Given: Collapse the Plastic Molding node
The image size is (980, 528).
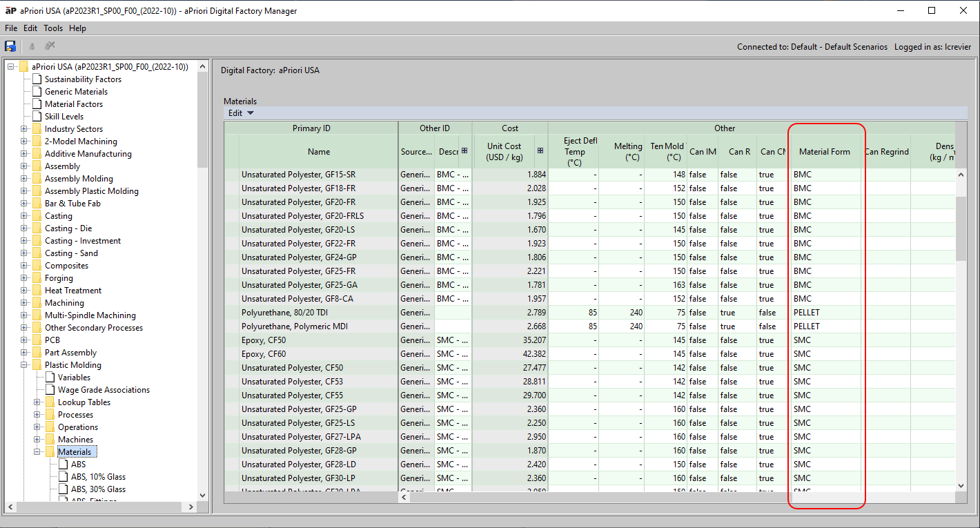Looking at the screenshot, I should tap(24, 365).
